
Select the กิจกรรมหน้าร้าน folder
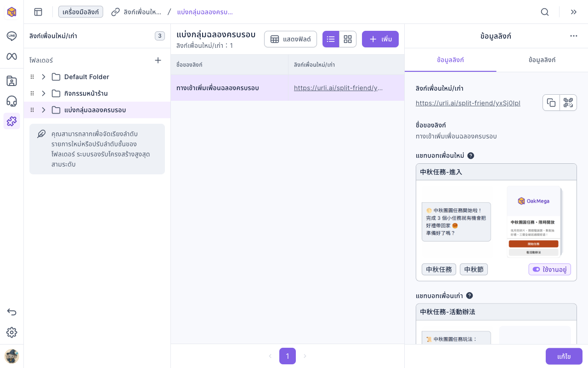coord(97,93)
